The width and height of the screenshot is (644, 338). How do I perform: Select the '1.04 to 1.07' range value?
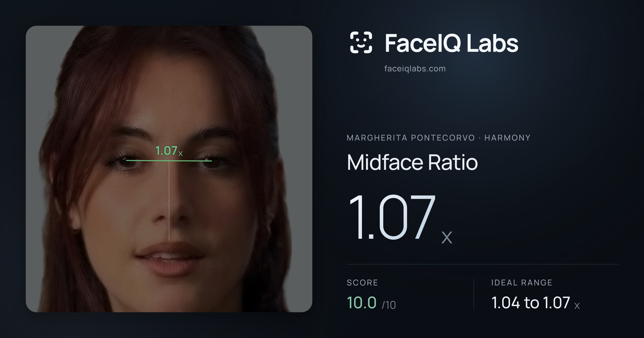(x=531, y=303)
